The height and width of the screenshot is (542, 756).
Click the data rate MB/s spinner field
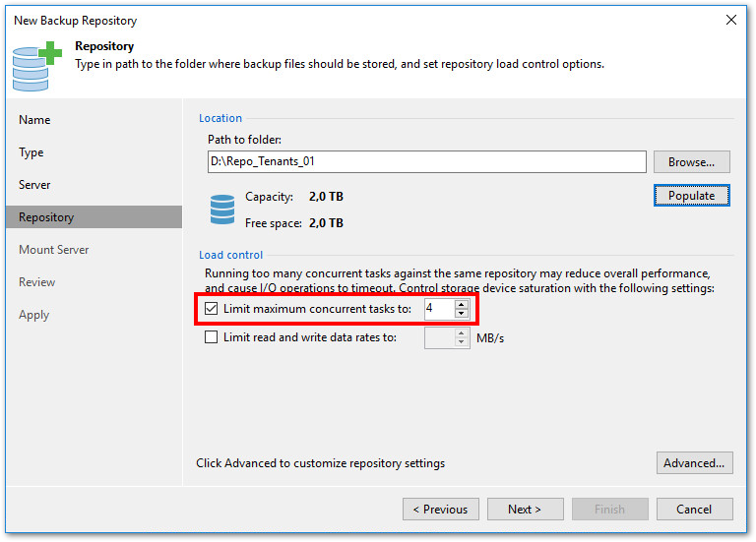pos(439,337)
